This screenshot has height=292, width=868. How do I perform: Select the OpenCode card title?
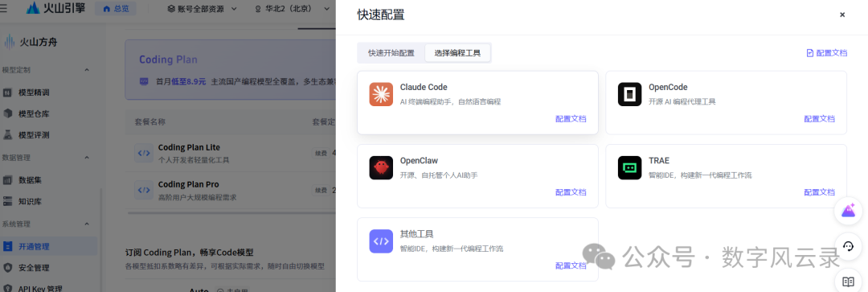[x=668, y=87]
